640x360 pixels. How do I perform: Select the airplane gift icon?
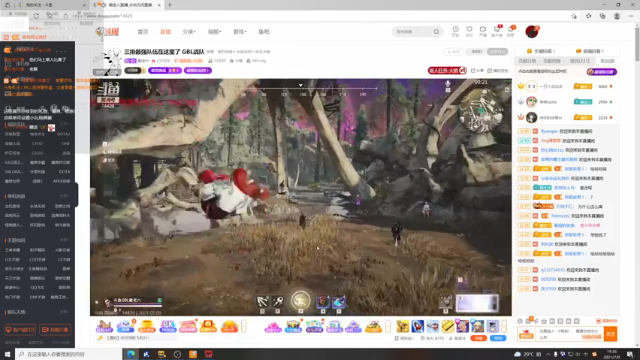click(433, 326)
